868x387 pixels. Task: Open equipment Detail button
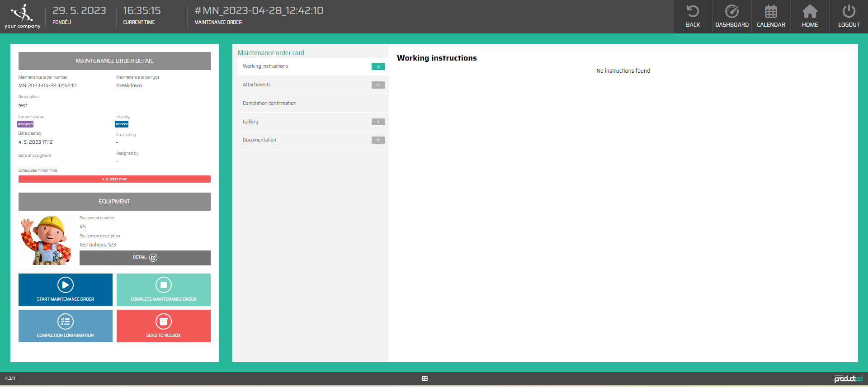(x=145, y=258)
